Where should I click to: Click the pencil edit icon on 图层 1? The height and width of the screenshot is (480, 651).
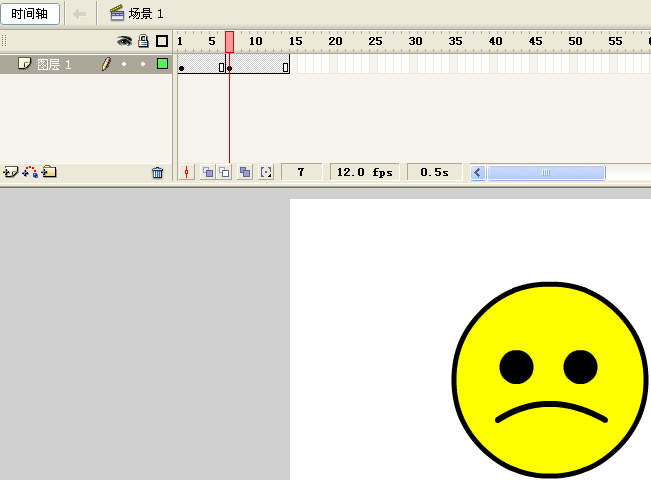coord(106,64)
